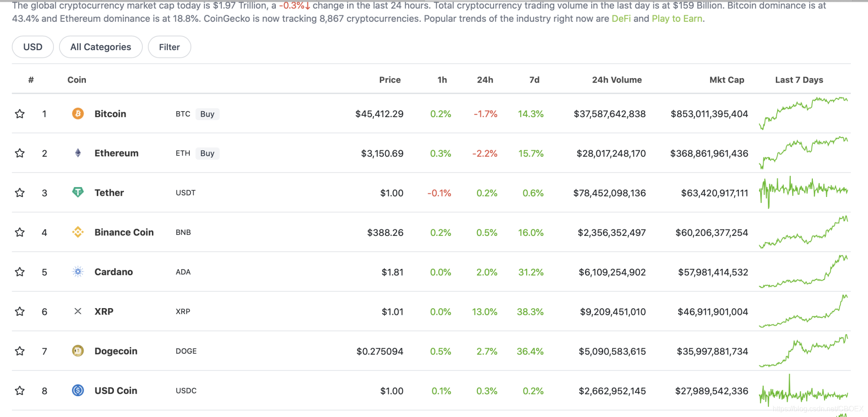The height and width of the screenshot is (417, 868).
Task: Toggle the Tether favorite star
Action: [20, 193]
